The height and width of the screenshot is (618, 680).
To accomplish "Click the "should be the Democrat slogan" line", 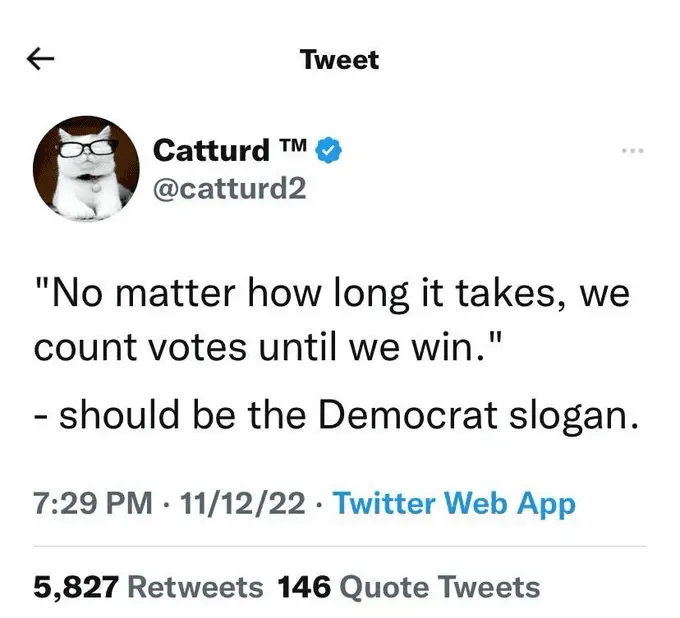I will coord(334,412).
